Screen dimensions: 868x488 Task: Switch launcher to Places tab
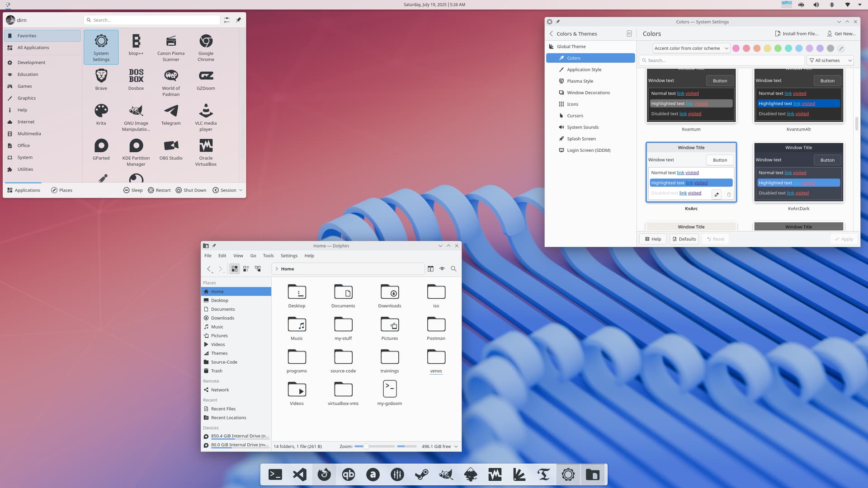(61, 190)
